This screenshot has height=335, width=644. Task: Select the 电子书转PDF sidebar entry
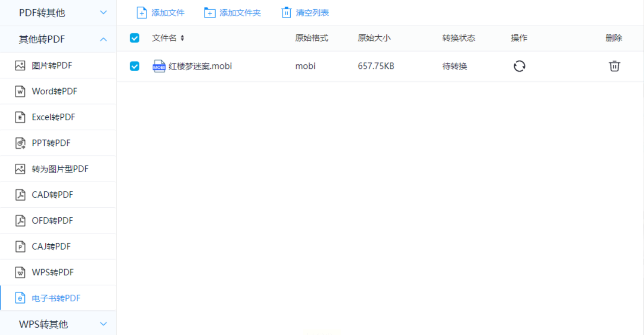coord(56,298)
